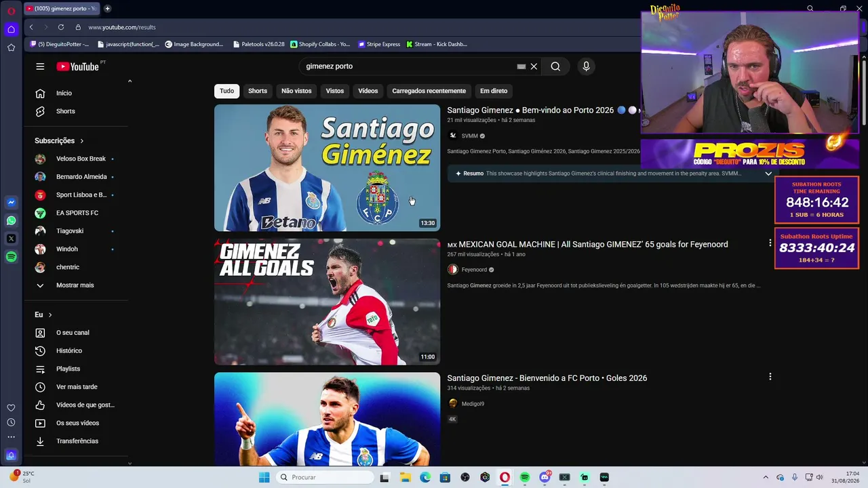Open the bookmarks star in the Opera sidebar
The width and height of the screenshot is (868, 488).
tap(11, 47)
